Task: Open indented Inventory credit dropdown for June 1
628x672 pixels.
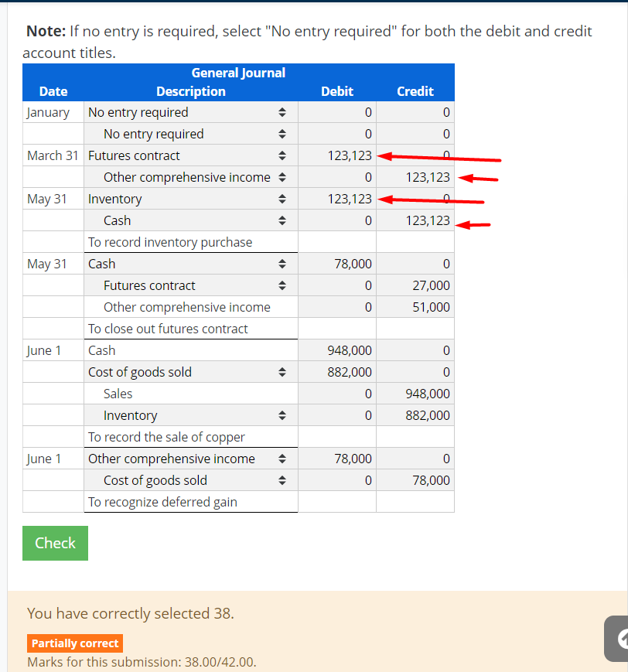Action: (x=191, y=415)
